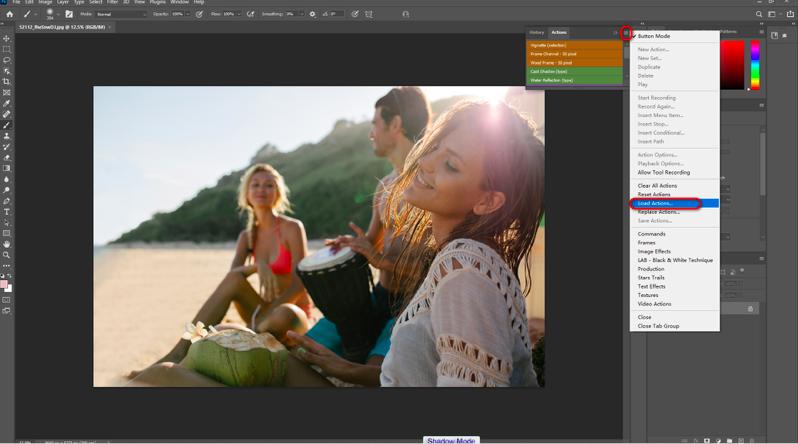Click the red color picker field

coord(732,65)
